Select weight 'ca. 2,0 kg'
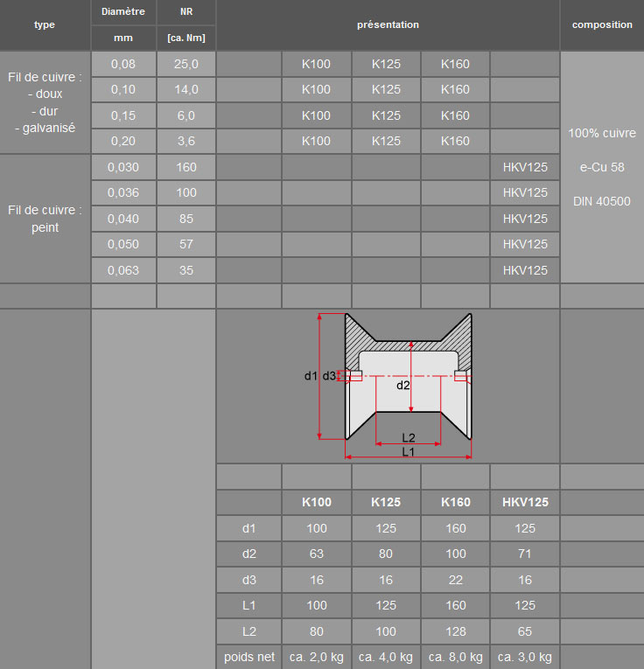The width and height of the screenshot is (644, 669). (x=316, y=657)
